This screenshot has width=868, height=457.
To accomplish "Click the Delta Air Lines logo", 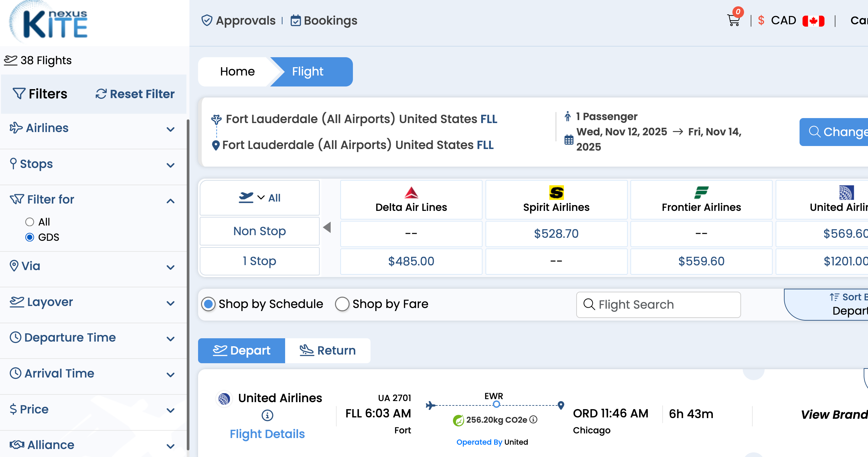I will (411, 193).
